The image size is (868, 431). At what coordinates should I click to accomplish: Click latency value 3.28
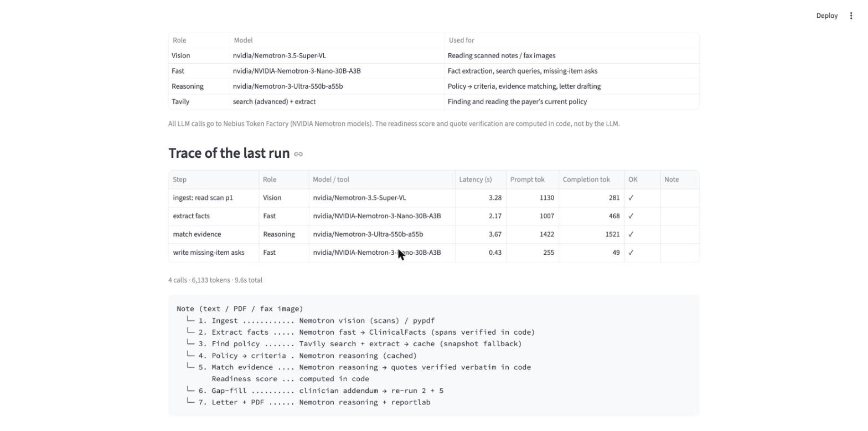(480, 198)
